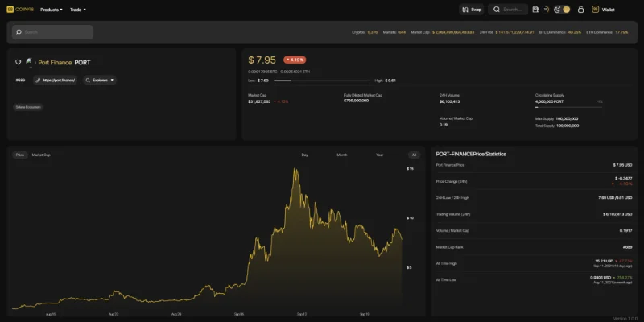Screen dimensions: 644x322
Task: Click the PORT-FINANCE Price Statistics heading
Action: click(471, 154)
